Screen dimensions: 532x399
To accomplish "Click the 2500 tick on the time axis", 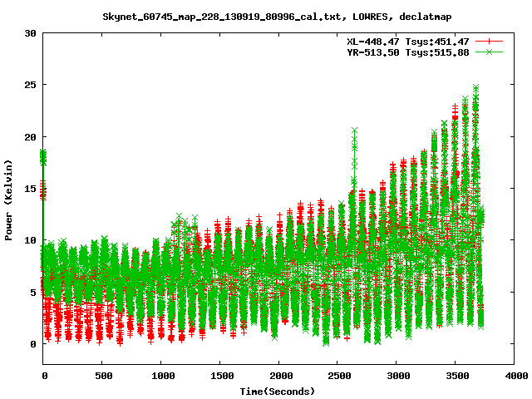I will [x=338, y=376].
